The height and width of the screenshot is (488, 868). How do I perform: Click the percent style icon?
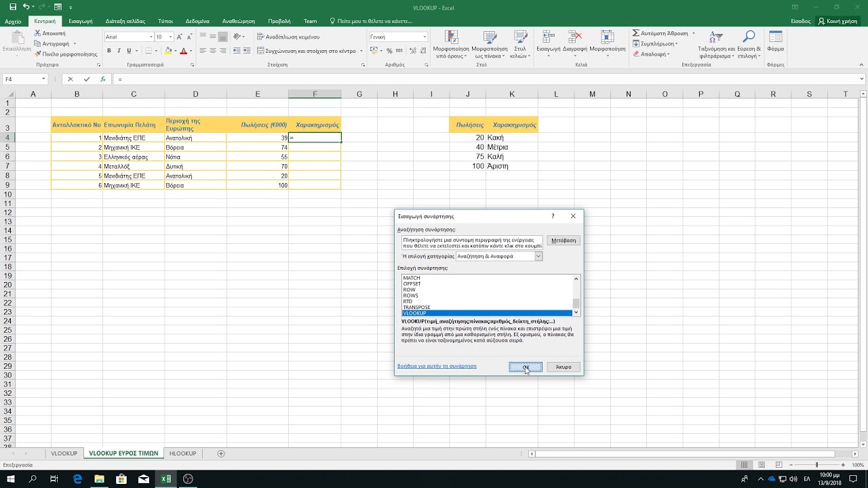click(x=389, y=51)
